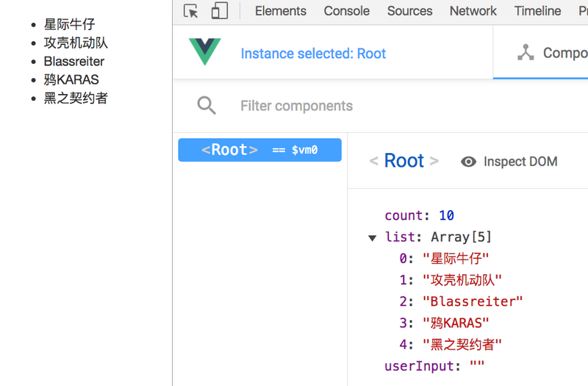Viewport: 588px width, 386px height.
Task: Switch to the Console tab
Action: [x=347, y=11]
